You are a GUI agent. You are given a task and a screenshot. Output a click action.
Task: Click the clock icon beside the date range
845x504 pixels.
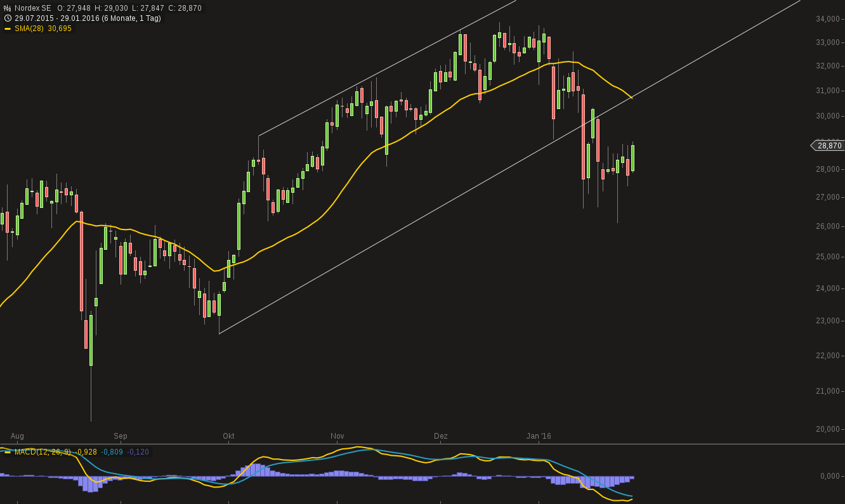click(8, 18)
